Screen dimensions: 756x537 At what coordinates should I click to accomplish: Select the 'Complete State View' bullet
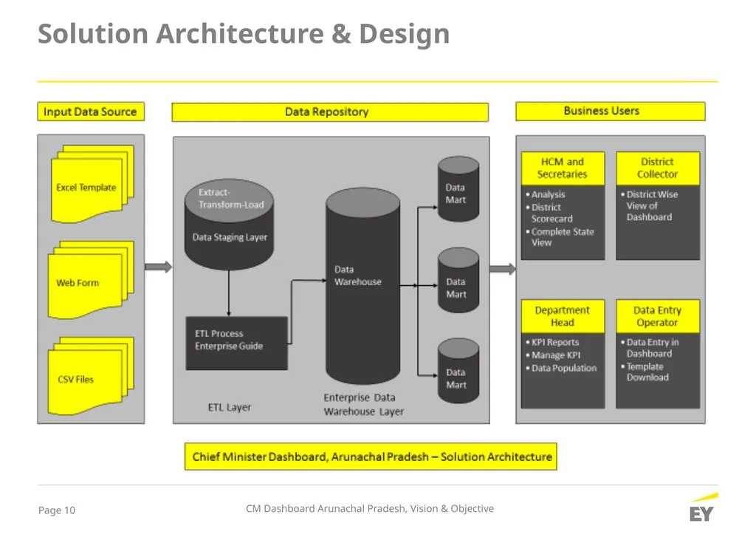pos(560,237)
